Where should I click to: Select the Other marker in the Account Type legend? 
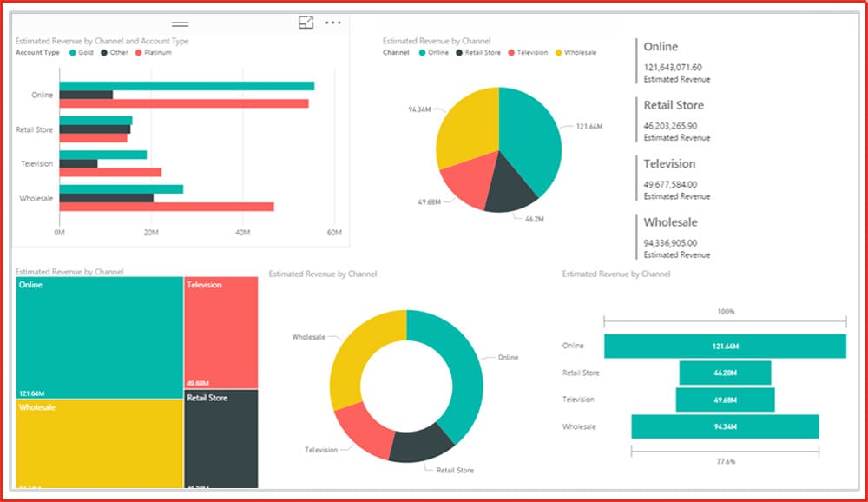pos(104,53)
